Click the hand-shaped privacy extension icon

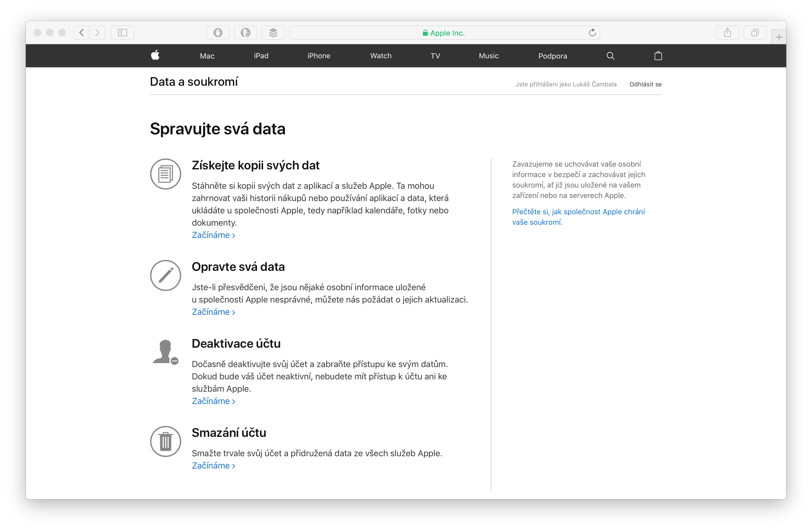pos(218,33)
